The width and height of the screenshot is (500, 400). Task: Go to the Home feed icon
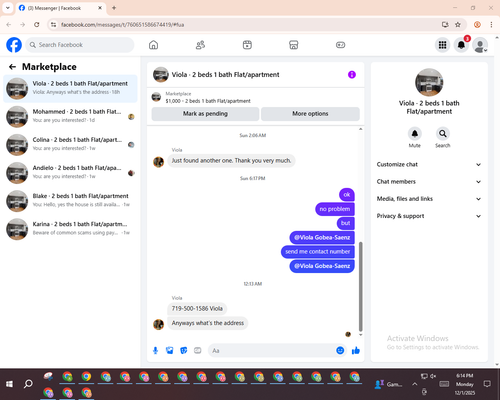click(153, 45)
